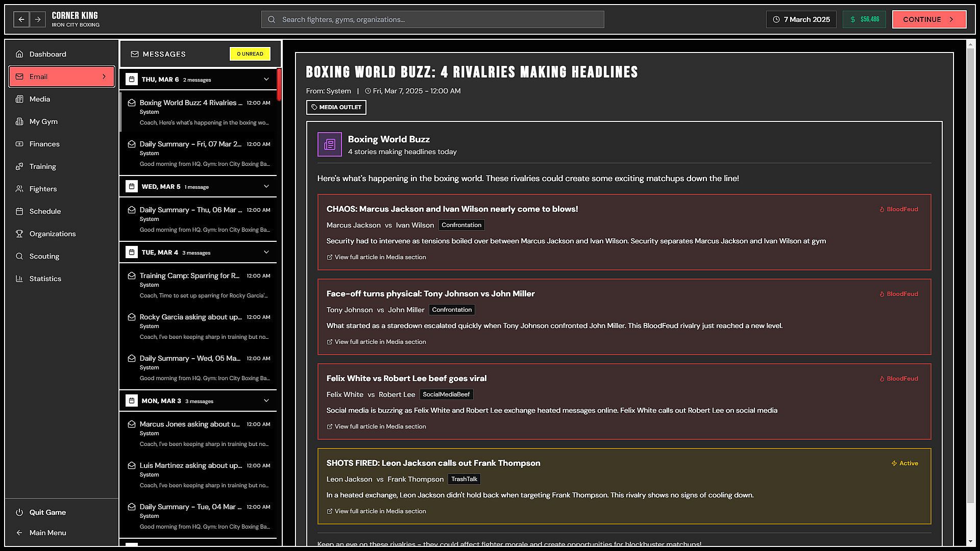
Task: Click the Quit Game power icon
Action: (19, 512)
